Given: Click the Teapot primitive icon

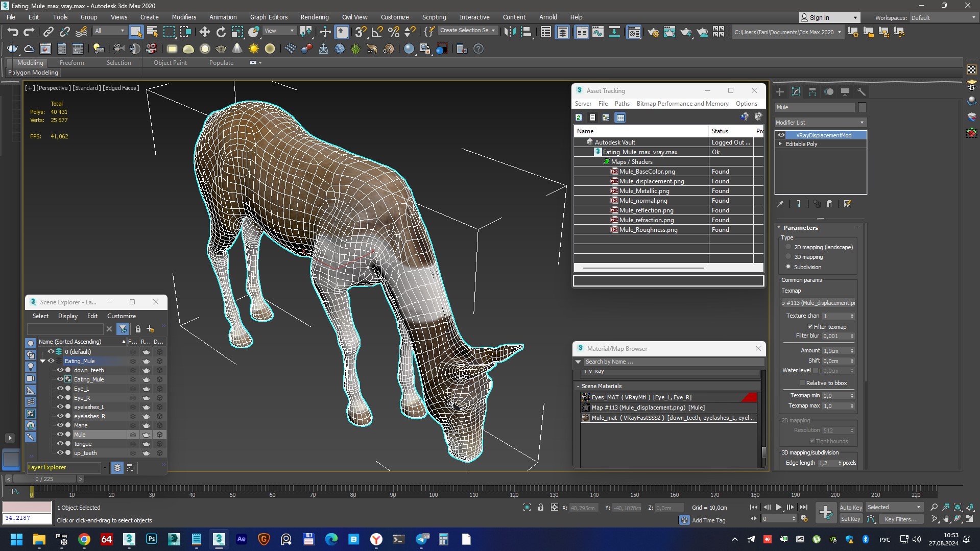Looking at the screenshot, I should [x=221, y=49].
